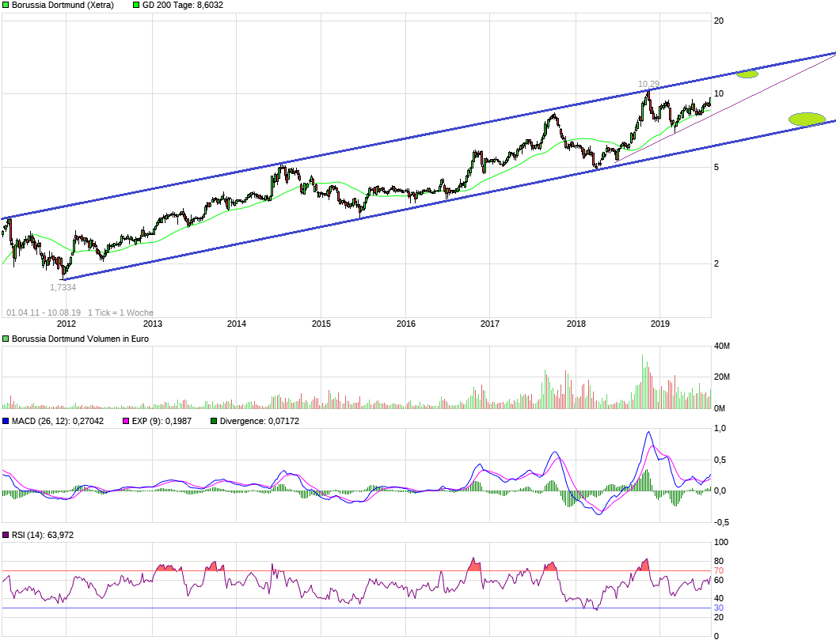Viewport: 836px width, 644px height.
Task: Click the GD 200 Tage legend color square
Action: (x=136, y=6)
